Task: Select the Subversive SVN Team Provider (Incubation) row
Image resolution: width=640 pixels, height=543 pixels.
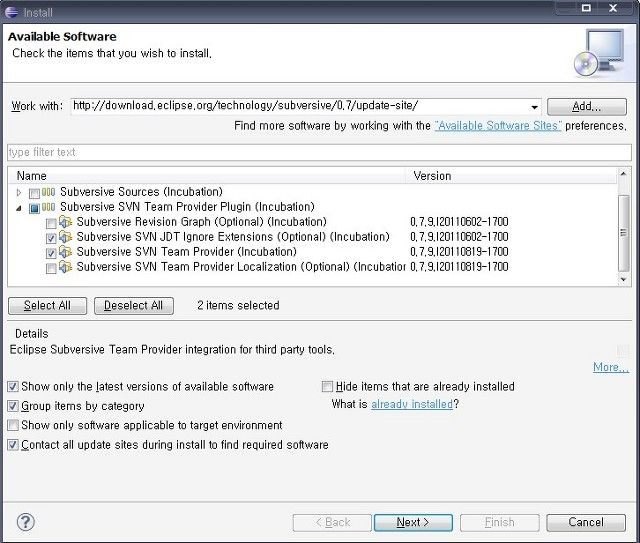Action: (x=187, y=251)
